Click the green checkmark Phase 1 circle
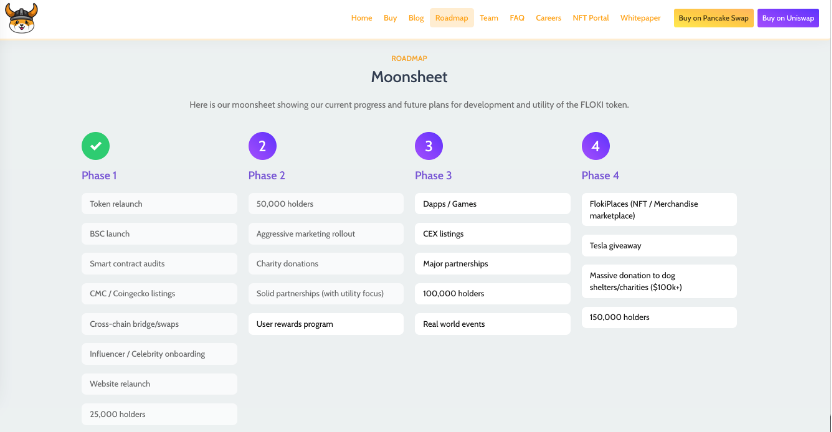This screenshot has width=832, height=432. (x=96, y=146)
